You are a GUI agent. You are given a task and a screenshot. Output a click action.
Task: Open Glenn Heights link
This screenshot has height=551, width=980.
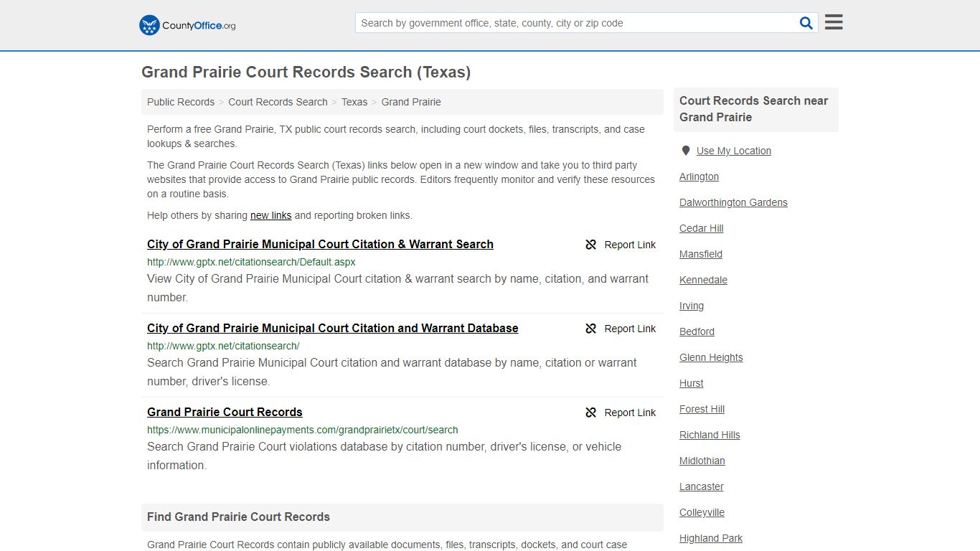point(711,357)
